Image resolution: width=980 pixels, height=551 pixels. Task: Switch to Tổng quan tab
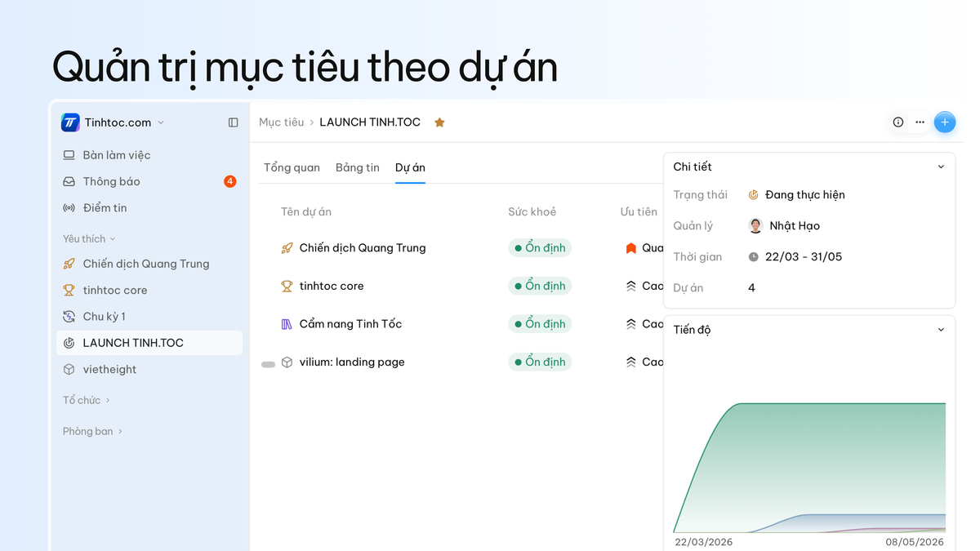point(292,167)
